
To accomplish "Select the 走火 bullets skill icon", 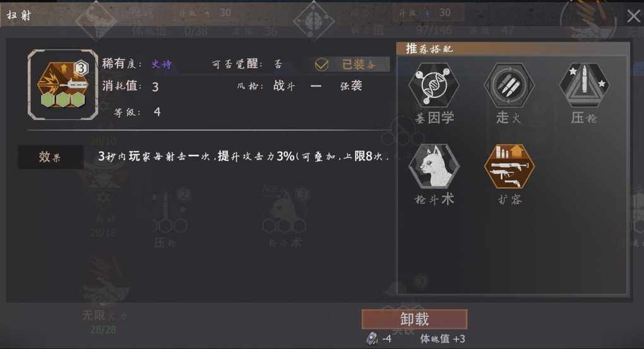I will pyautogui.click(x=509, y=85).
